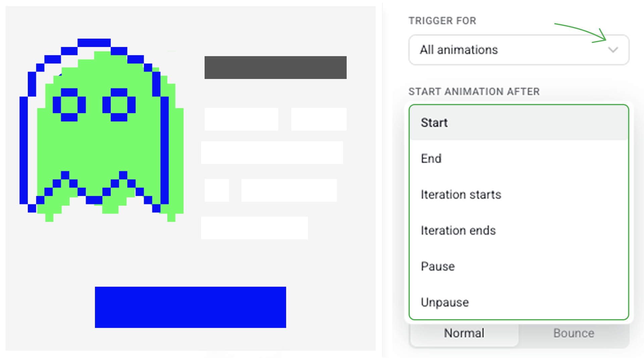Click the 'TRIGGER FOR' label

442,21
